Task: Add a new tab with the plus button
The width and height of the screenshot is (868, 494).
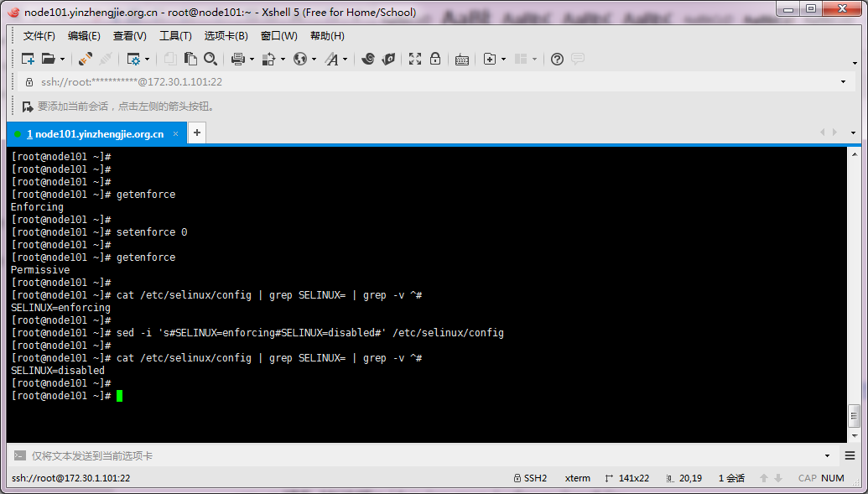Action: click(x=196, y=133)
